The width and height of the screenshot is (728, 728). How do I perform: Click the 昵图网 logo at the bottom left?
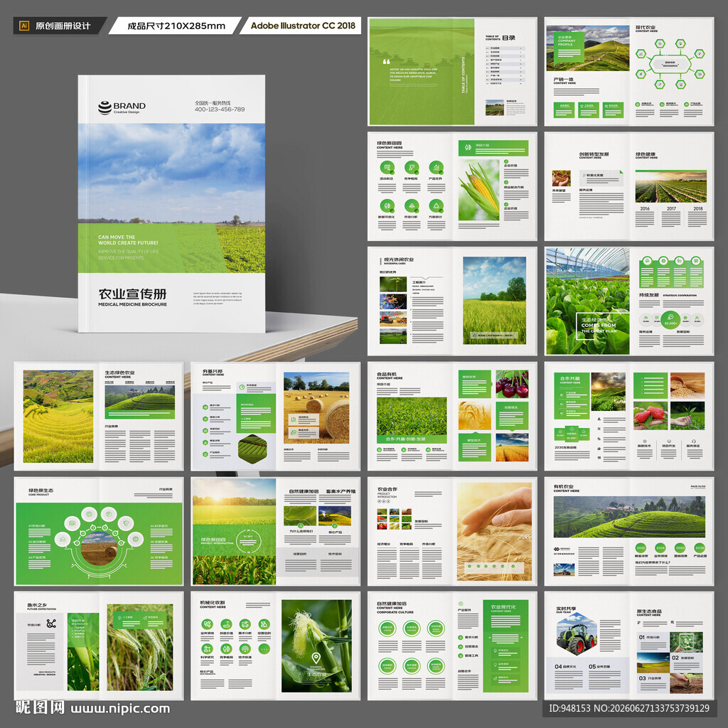pos(40,707)
